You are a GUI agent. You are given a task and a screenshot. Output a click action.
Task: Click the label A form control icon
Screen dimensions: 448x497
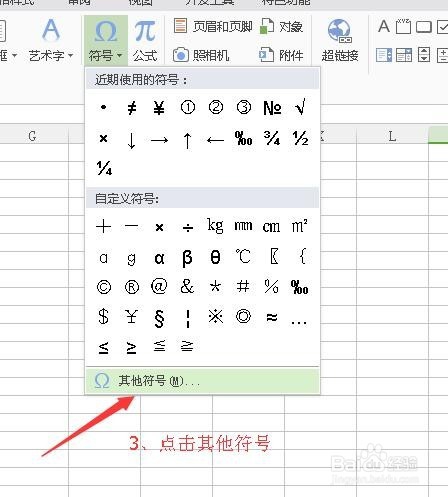(384, 26)
